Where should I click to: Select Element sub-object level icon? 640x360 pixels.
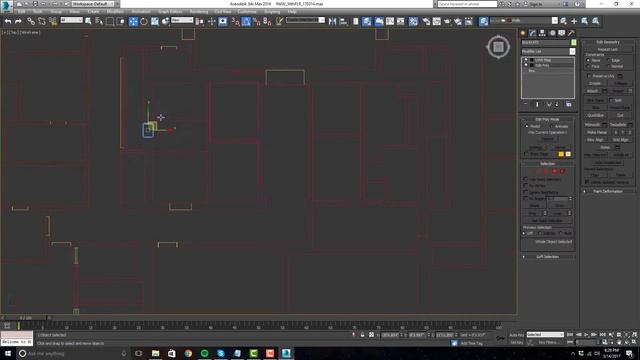[562, 171]
